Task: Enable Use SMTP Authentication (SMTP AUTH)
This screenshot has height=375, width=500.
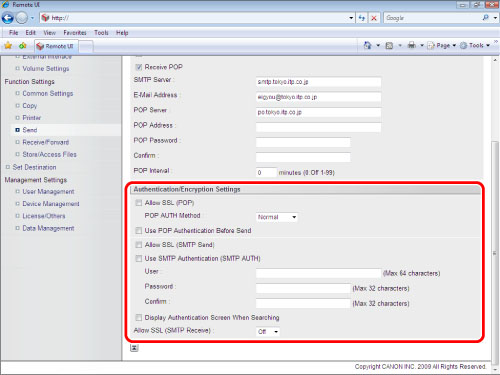Action: tap(139, 258)
